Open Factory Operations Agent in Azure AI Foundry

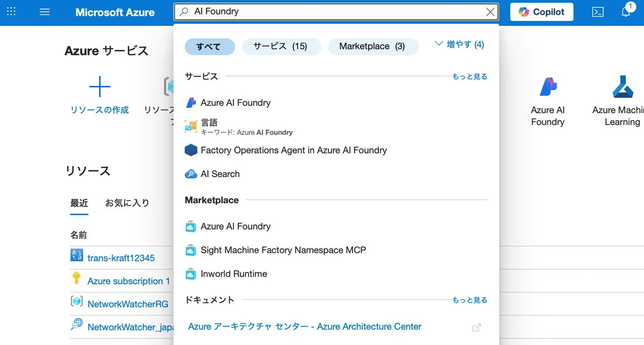(294, 150)
